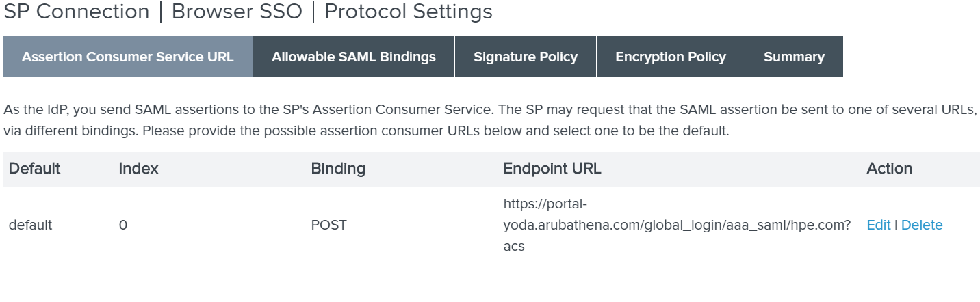Image resolution: width=980 pixels, height=302 pixels.
Task: Click the 'default' row cell
Action: pos(30,225)
